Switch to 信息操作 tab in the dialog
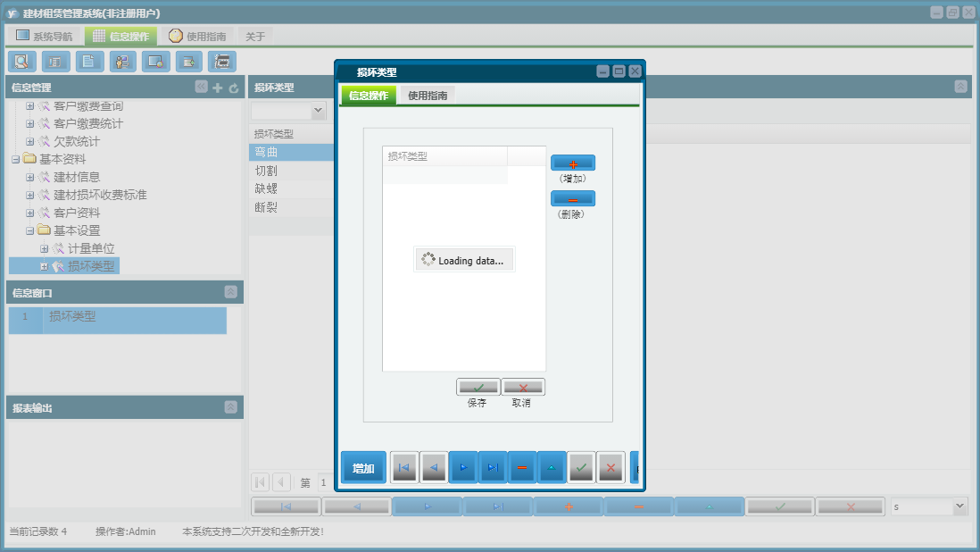This screenshot has height=552, width=980. [369, 96]
